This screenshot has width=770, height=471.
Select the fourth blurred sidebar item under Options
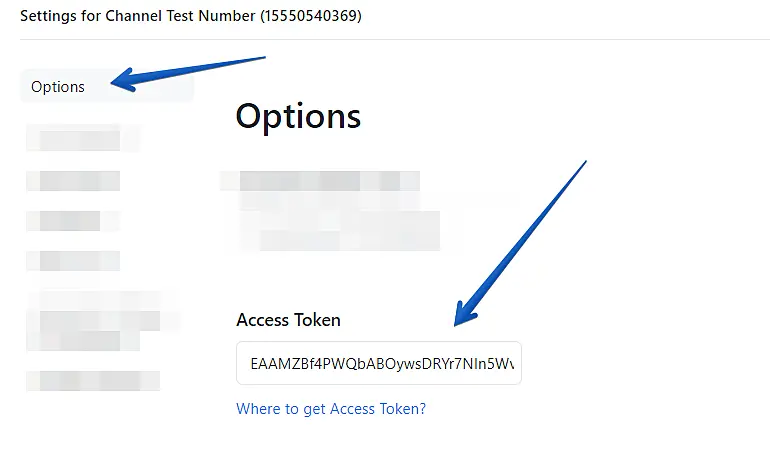pos(72,261)
